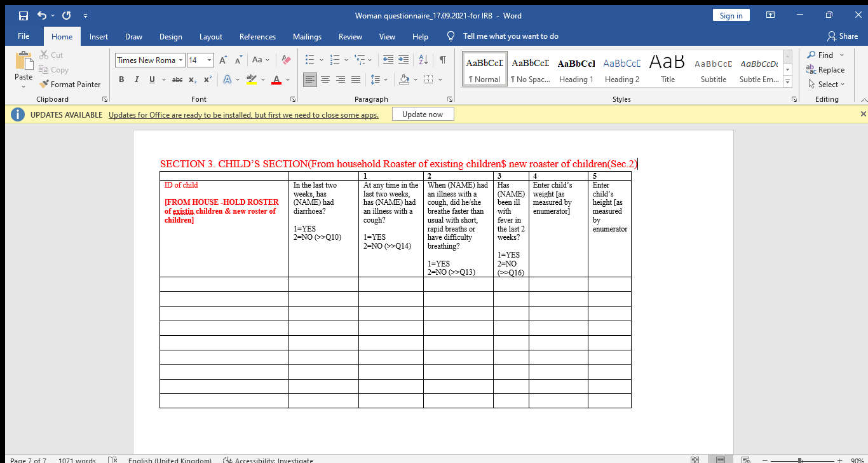Screen dimensions: 868x463
Task: Replace text using the Replace icon
Action: pyautogui.click(x=811, y=70)
